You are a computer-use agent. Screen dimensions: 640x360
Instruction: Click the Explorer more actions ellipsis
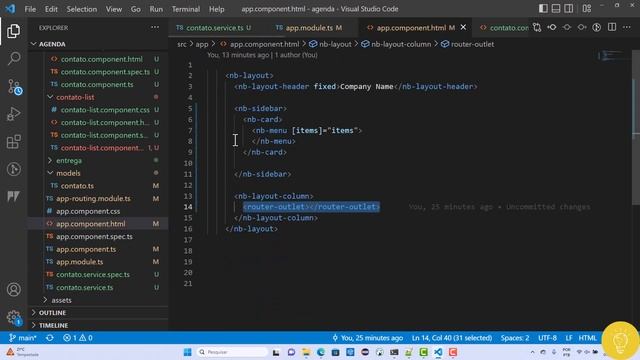(x=155, y=27)
